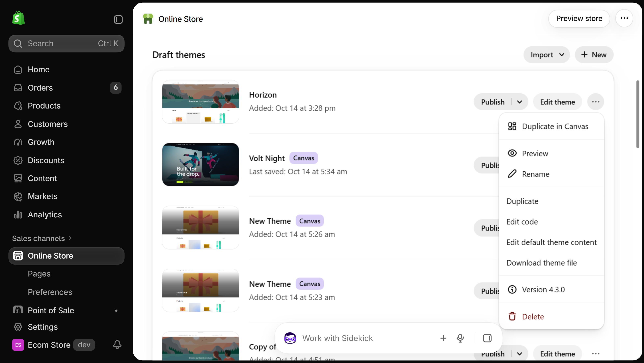Click the Discounts badge icon

point(18,160)
